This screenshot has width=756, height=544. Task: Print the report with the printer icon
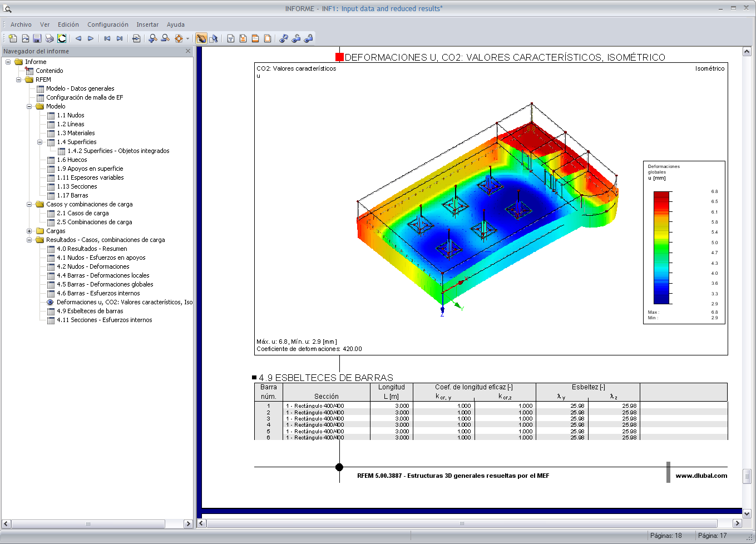pos(50,38)
